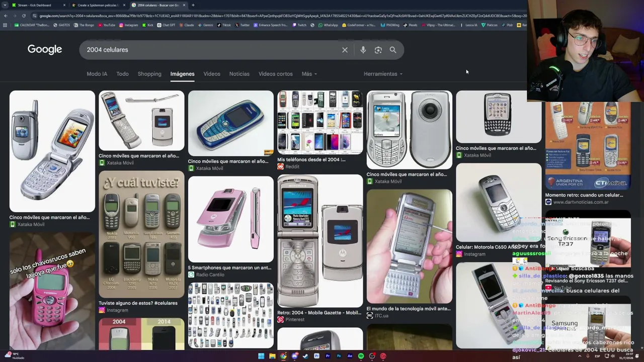Screen dimensions: 644x362
Task: Click the browser address bar URL
Action: (x=282, y=16)
